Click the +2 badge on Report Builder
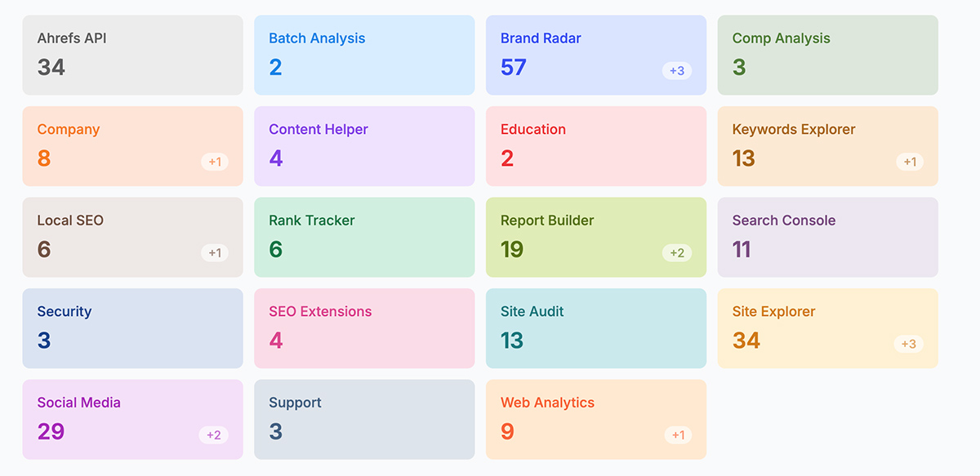The width and height of the screenshot is (980, 476). [677, 253]
